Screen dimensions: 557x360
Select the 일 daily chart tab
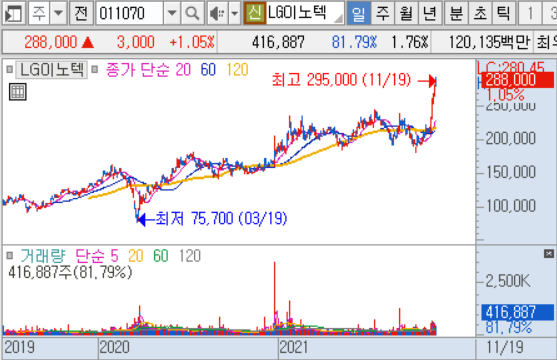point(358,14)
